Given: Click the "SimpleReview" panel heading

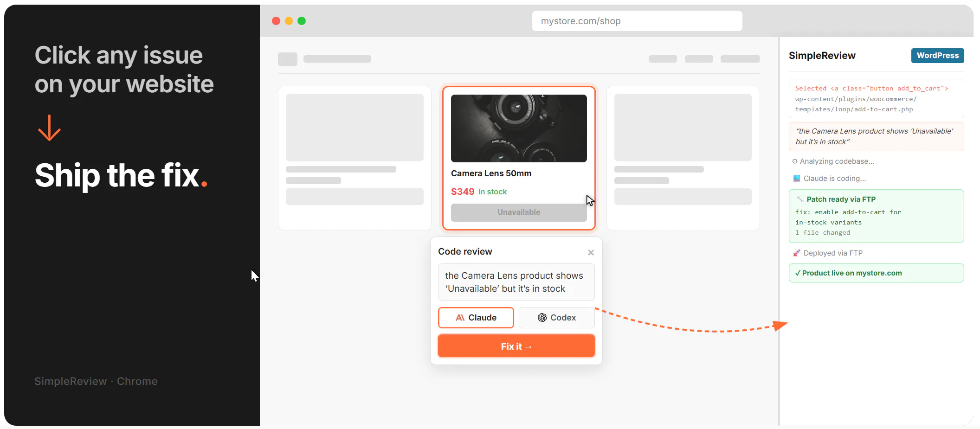Looking at the screenshot, I should (822, 56).
